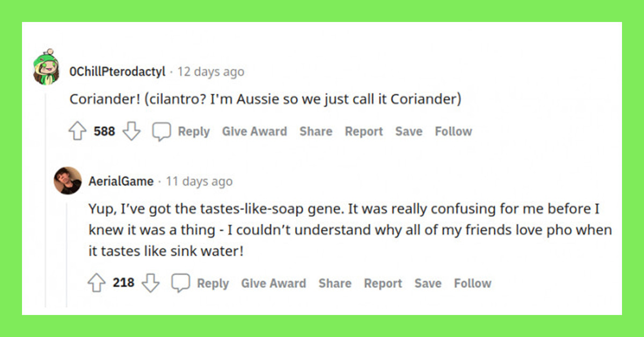The image size is (644, 337).
Task: Give Award to AerialGame's reply
Action: (x=274, y=283)
